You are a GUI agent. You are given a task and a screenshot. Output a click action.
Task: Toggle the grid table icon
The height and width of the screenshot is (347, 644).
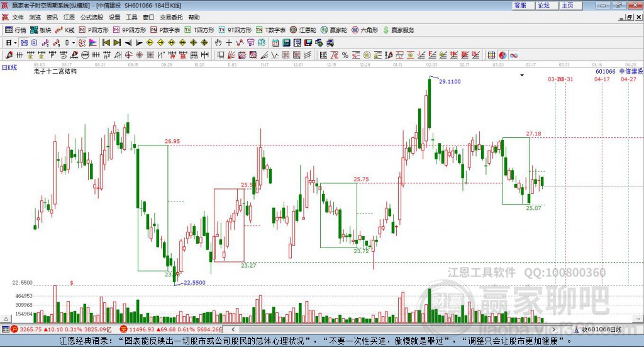491,55
